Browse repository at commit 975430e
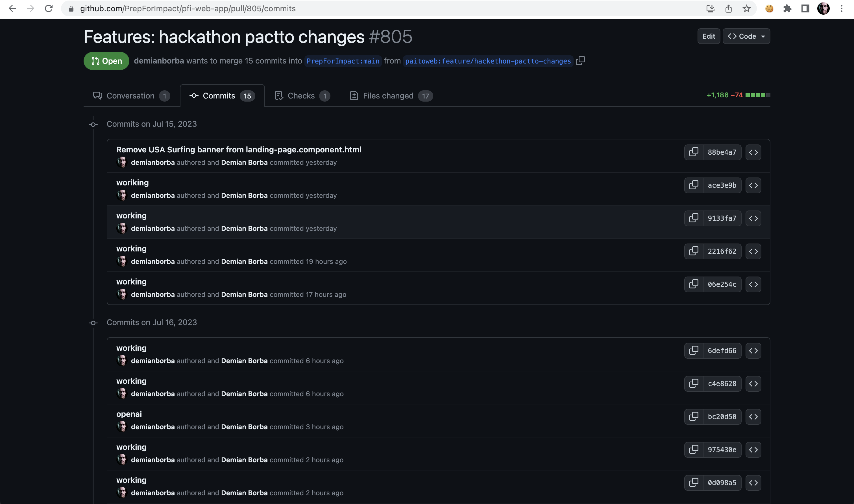854x504 pixels. coord(753,450)
